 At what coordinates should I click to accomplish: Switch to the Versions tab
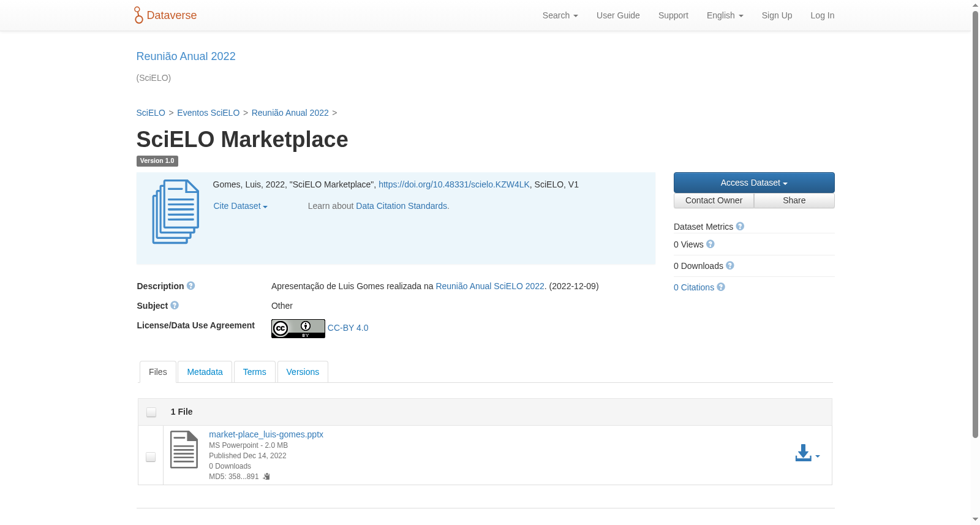(303, 372)
